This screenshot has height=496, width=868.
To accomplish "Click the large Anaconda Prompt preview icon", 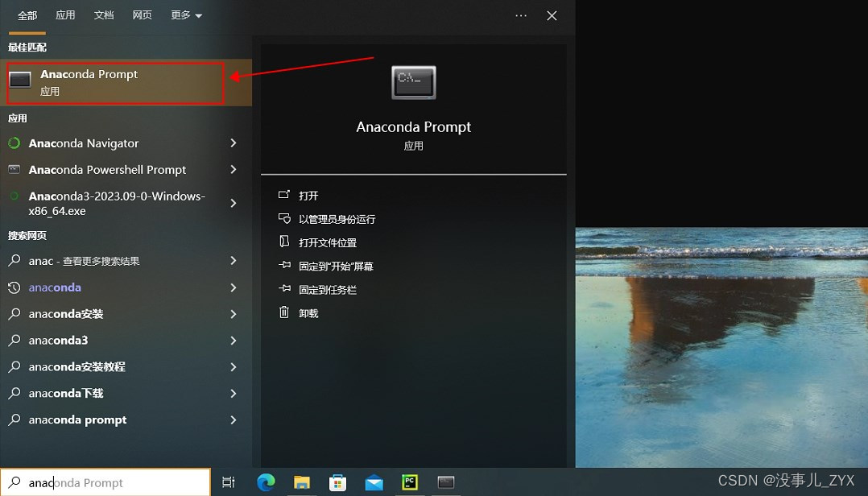I will point(414,82).
